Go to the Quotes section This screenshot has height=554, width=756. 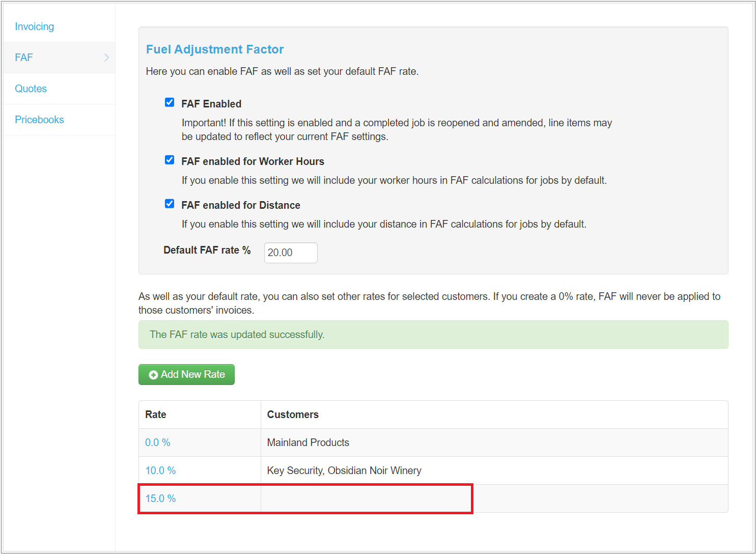tap(31, 89)
